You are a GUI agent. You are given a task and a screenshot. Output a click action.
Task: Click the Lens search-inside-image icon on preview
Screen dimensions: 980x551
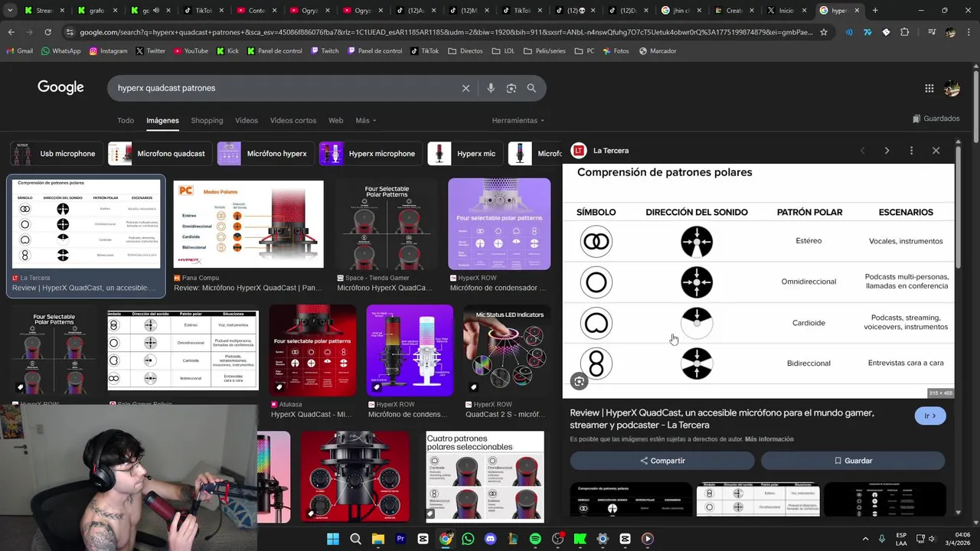pyautogui.click(x=580, y=381)
